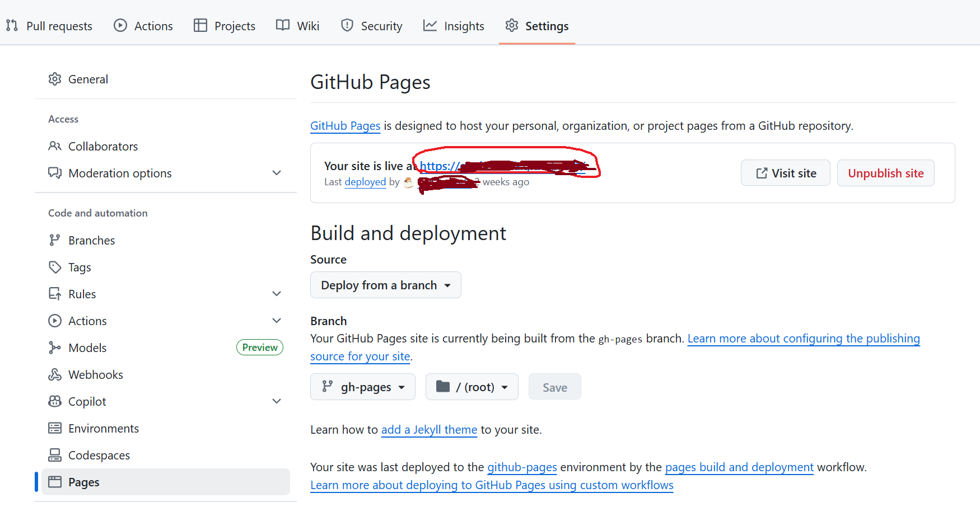Open Collaborators settings
980x507 pixels.
tap(166, 146)
